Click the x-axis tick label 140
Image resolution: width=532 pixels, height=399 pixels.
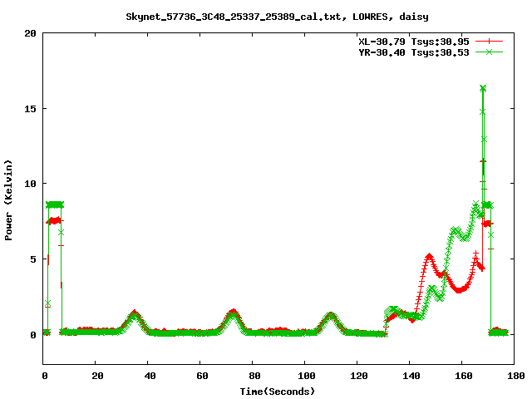point(411,376)
